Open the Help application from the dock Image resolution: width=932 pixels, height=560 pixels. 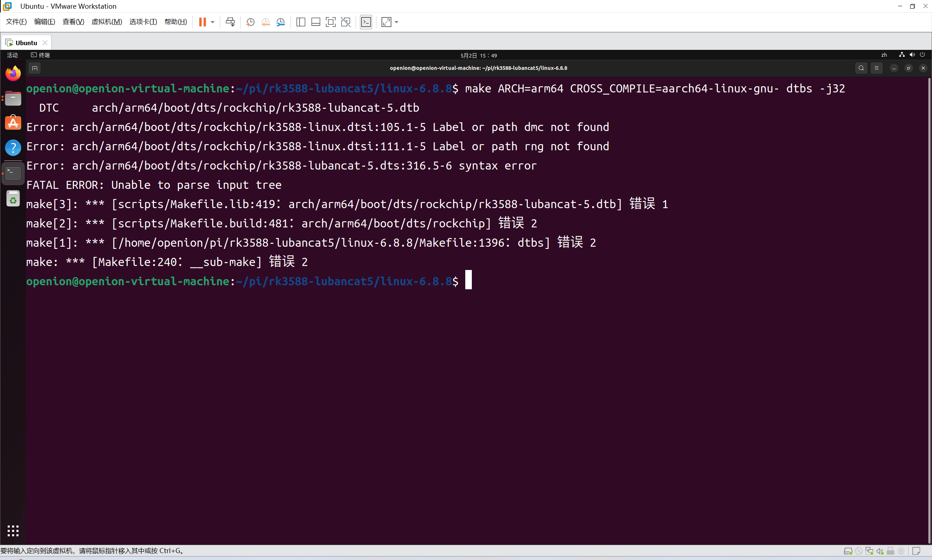13,147
